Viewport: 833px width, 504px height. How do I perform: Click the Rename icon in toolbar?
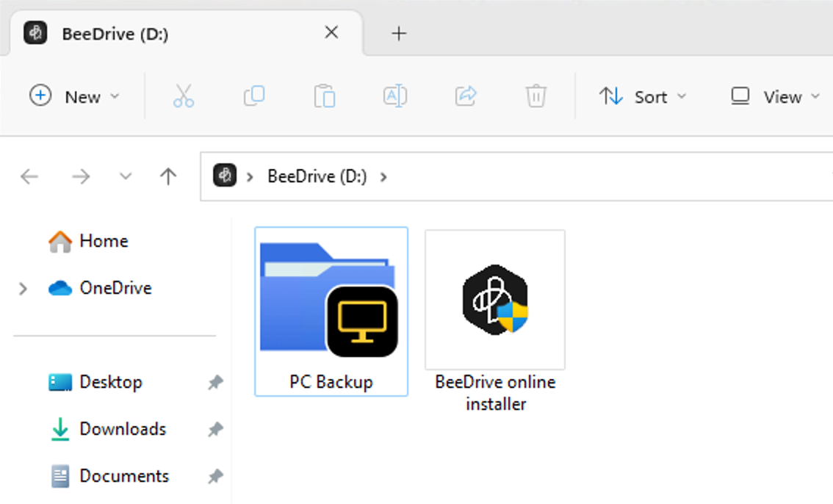click(x=394, y=96)
